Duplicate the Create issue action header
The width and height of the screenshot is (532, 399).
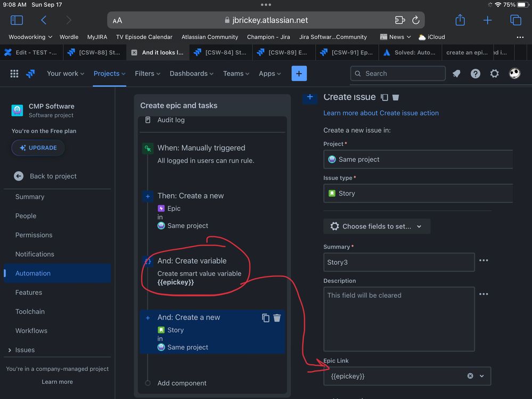click(384, 97)
